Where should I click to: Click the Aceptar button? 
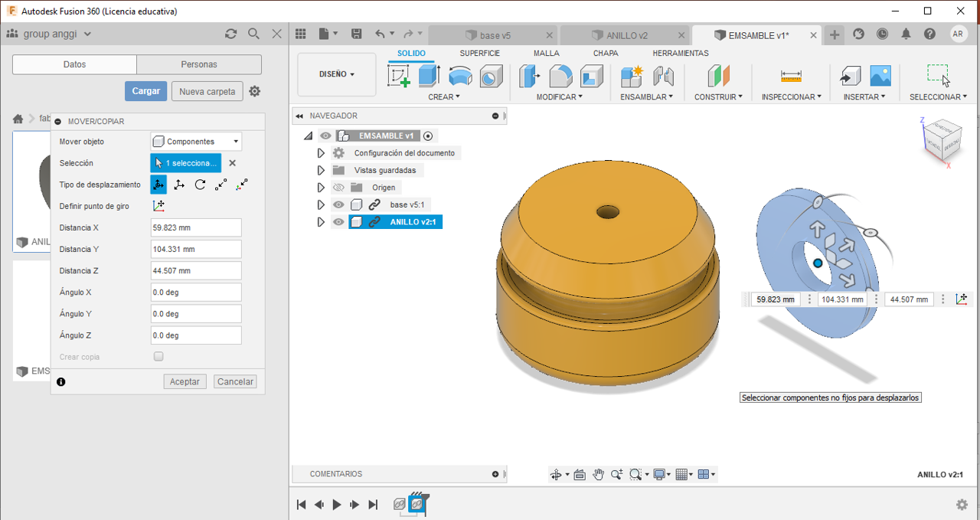click(x=185, y=381)
